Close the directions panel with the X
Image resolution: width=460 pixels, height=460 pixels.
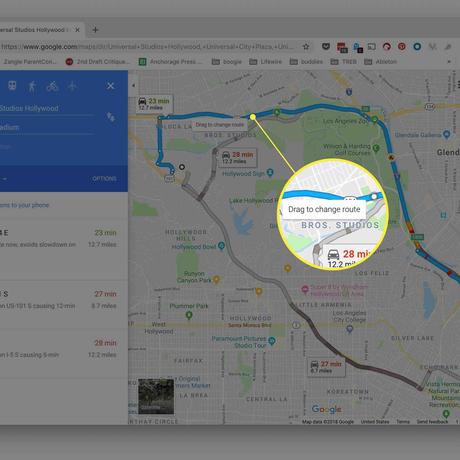click(111, 86)
